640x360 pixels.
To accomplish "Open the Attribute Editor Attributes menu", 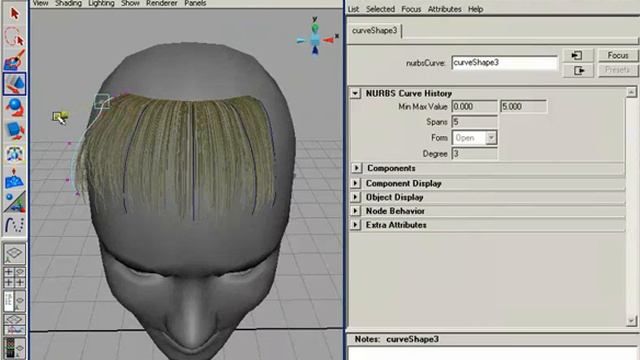I will click(x=444, y=9).
